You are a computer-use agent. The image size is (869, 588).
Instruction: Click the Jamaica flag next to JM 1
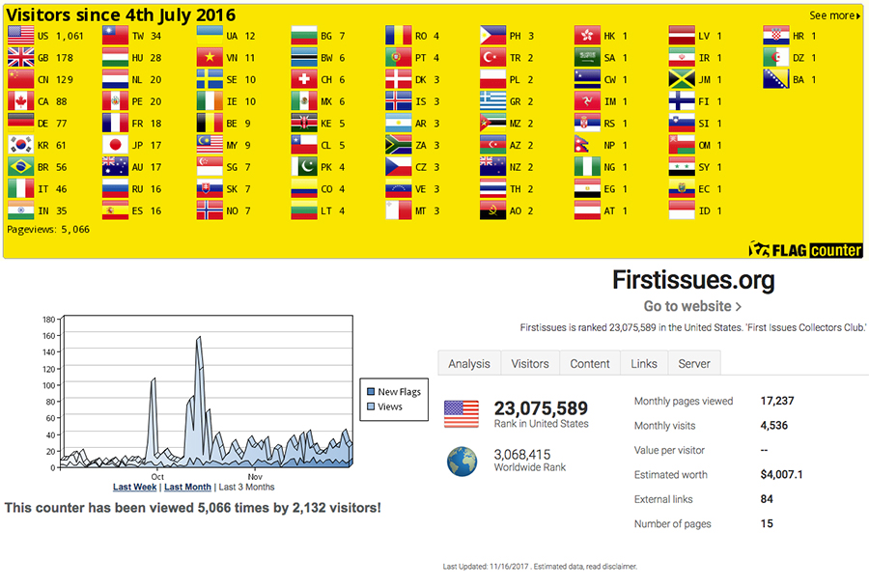pyautogui.click(x=682, y=79)
